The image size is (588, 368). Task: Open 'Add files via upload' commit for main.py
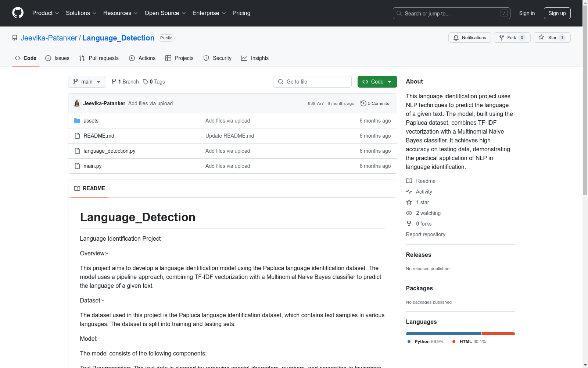click(227, 166)
